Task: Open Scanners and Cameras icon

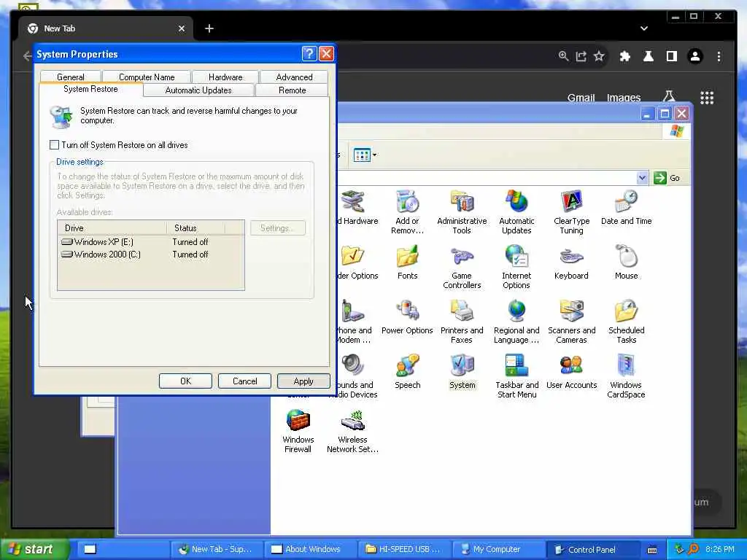Action: 571,322
